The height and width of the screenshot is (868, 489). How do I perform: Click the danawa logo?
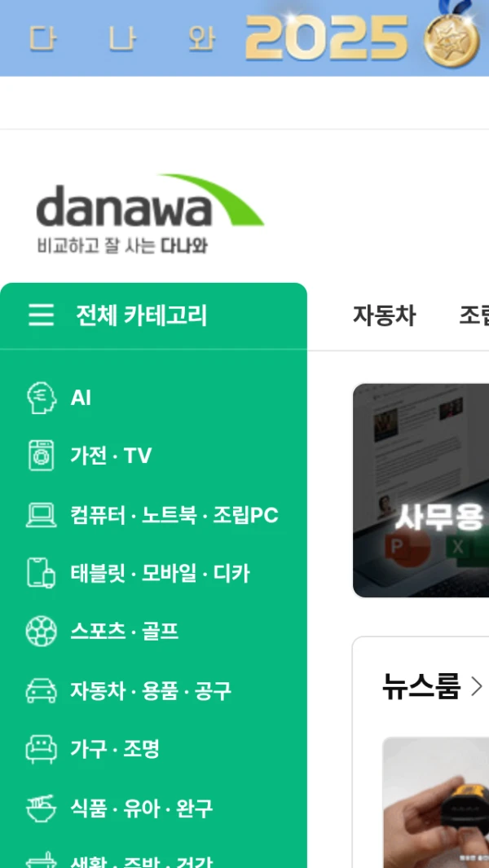(x=150, y=214)
